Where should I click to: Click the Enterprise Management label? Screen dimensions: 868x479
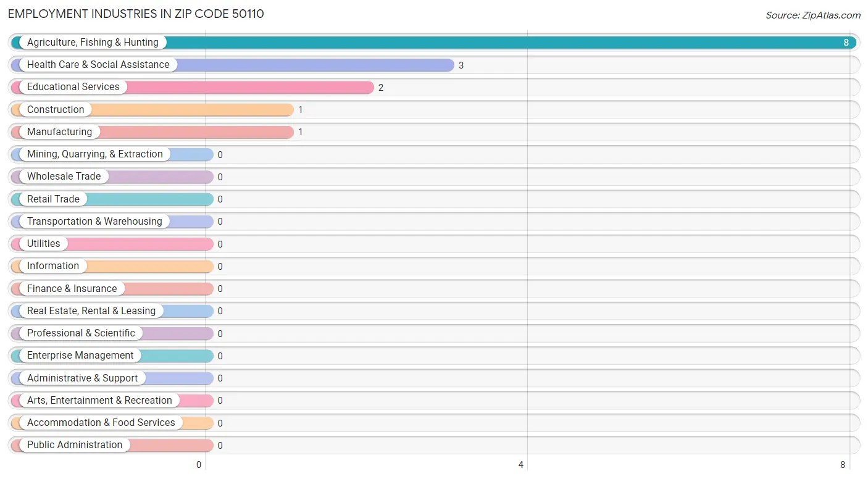[80, 356]
